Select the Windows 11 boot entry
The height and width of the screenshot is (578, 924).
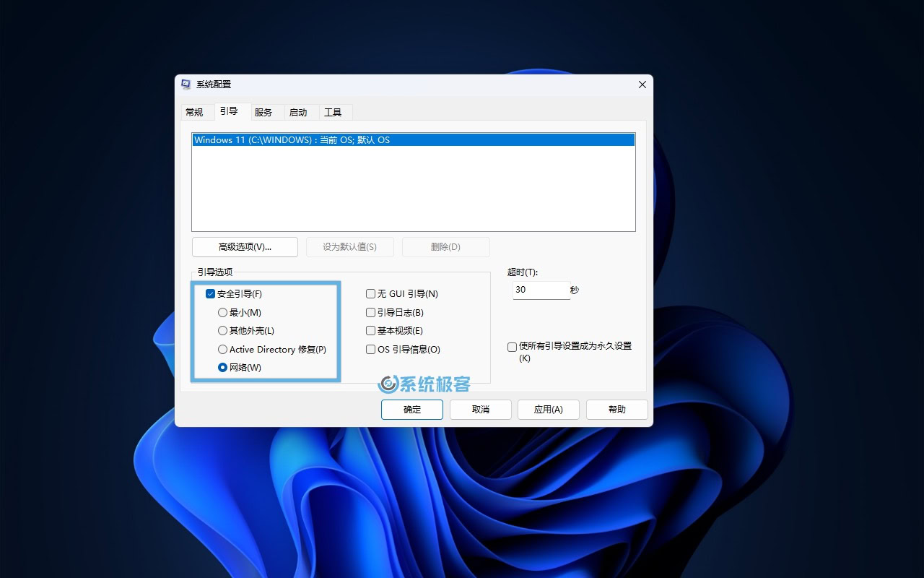point(414,140)
